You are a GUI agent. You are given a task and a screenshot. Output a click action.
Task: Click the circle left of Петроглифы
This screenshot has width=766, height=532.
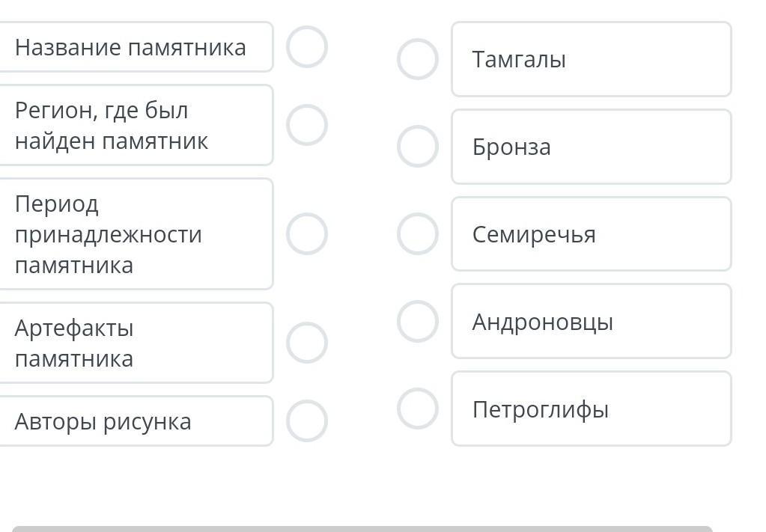tap(417, 409)
